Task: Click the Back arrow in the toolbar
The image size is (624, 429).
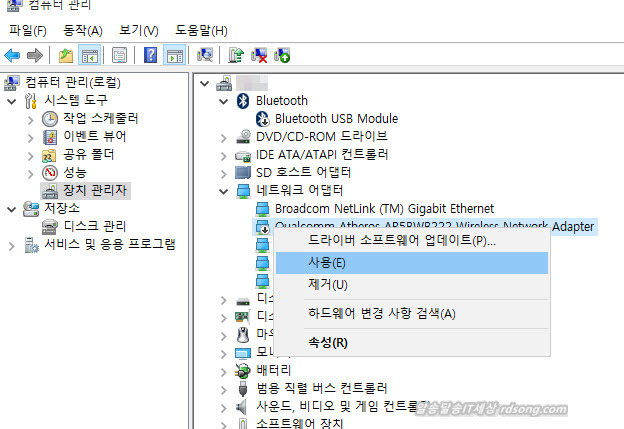Action: pos(13,55)
